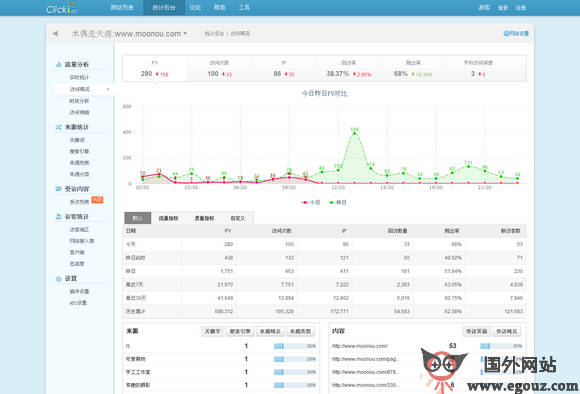Click the www.moonou.com/pag... content link

[364, 359]
